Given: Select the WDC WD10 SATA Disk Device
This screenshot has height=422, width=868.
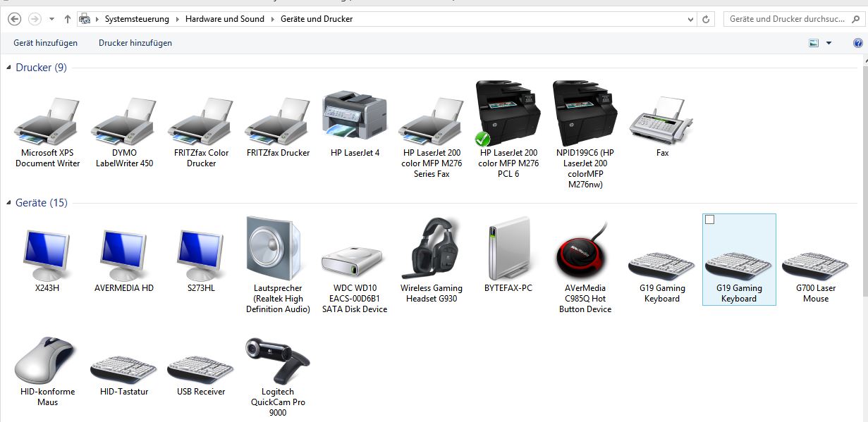Looking at the screenshot, I should point(355,278).
